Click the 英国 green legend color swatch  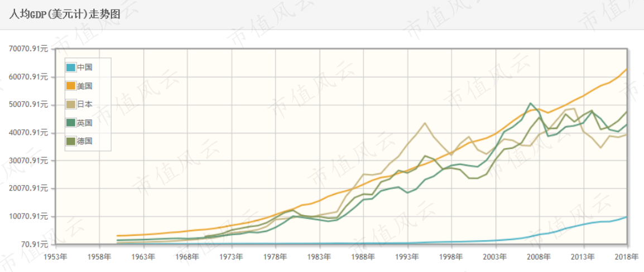71,123
